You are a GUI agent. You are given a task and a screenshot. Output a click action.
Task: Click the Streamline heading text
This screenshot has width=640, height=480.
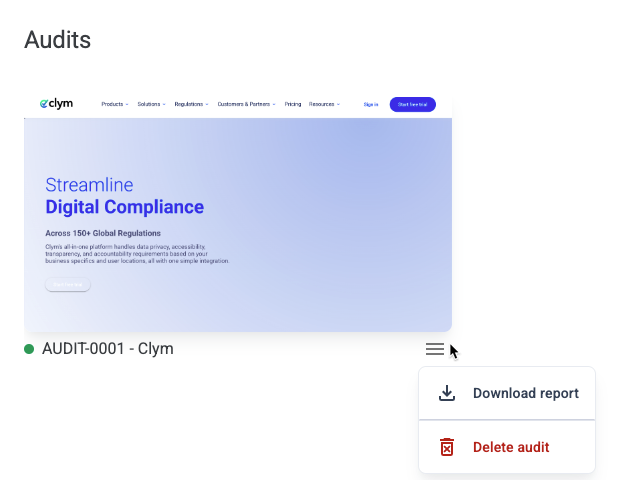click(x=89, y=185)
